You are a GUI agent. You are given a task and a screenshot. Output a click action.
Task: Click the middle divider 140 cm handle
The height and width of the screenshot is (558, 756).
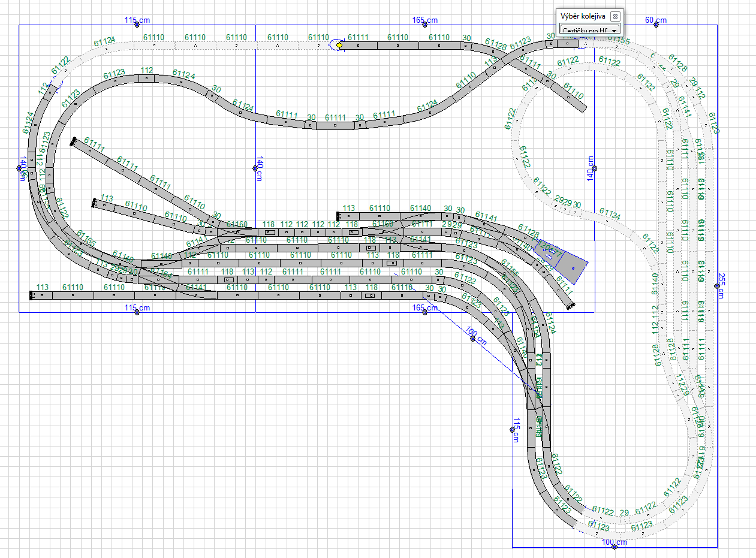[255, 168]
